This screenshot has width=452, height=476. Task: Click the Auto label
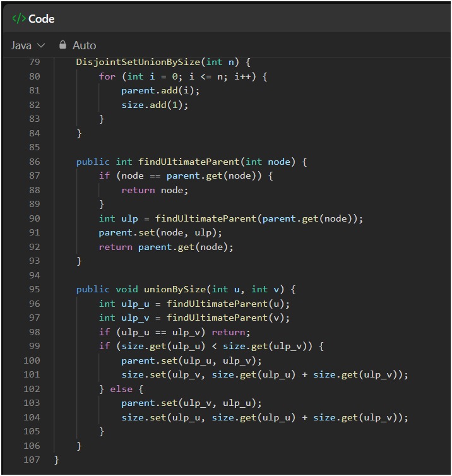84,45
